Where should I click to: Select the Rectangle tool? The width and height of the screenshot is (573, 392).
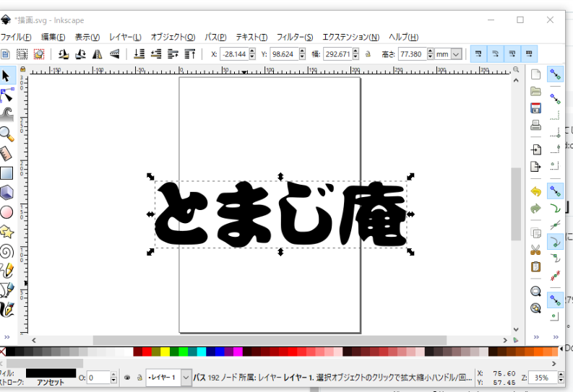(x=7, y=173)
